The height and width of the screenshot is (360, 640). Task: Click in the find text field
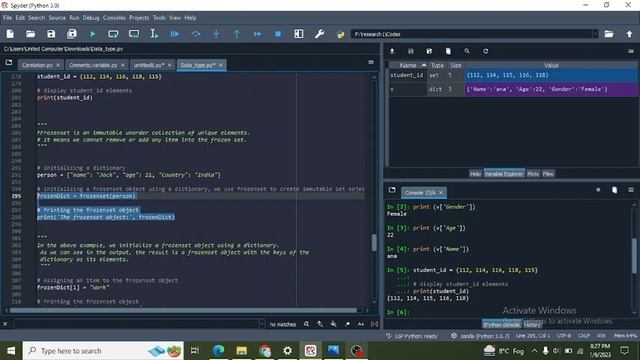[136, 324]
